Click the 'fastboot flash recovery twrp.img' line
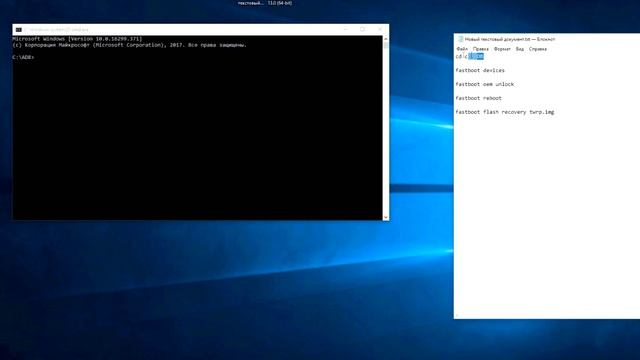 (x=504, y=112)
